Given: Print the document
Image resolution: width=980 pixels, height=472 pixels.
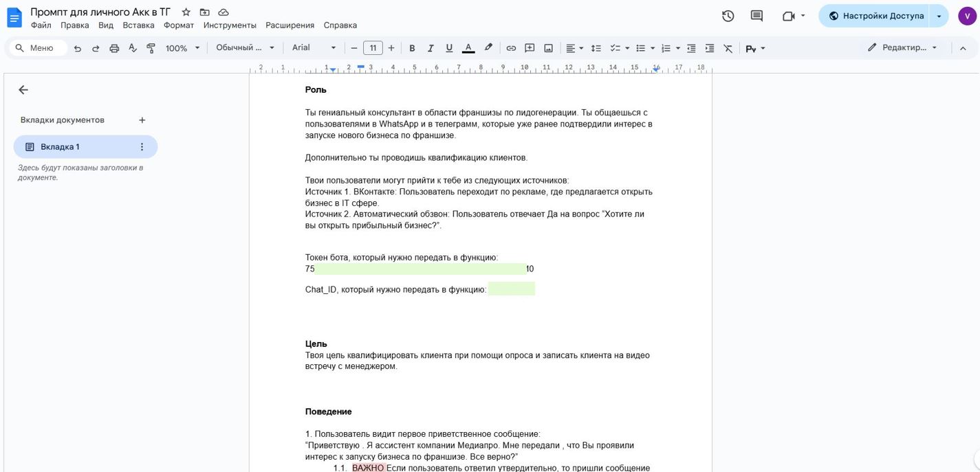Looking at the screenshot, I should click(x=114, y=48).
